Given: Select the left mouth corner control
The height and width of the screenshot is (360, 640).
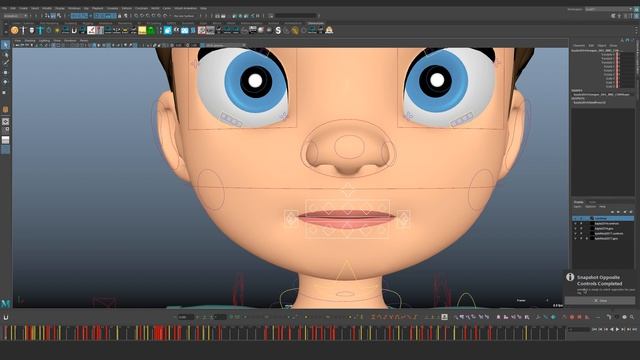Looking at the screenshot, I should [291, 218].
